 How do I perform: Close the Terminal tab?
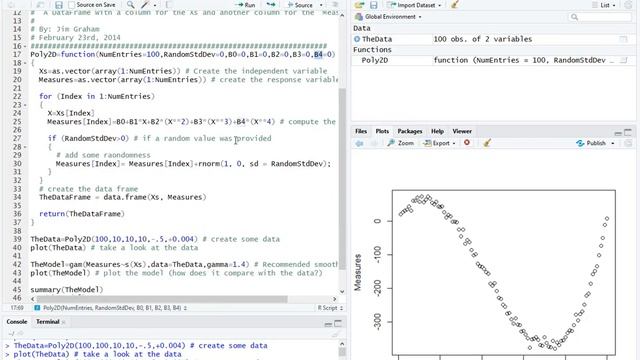[64, 322]
